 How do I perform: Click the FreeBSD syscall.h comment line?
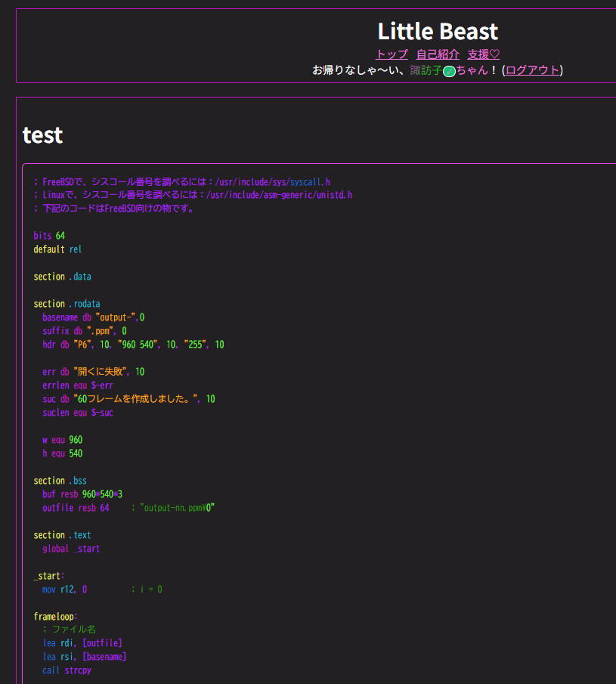[x=181, y=182]
